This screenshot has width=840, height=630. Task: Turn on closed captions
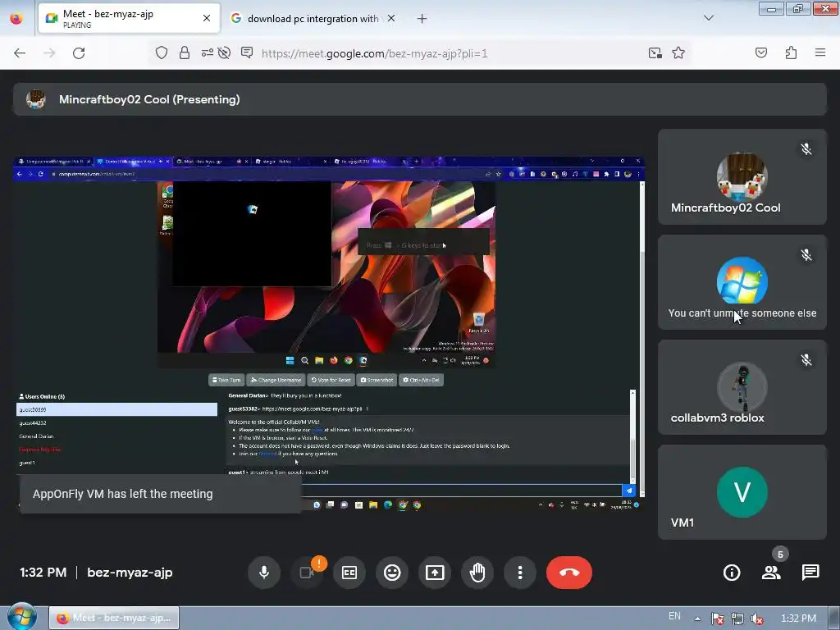tap(349, 573)
